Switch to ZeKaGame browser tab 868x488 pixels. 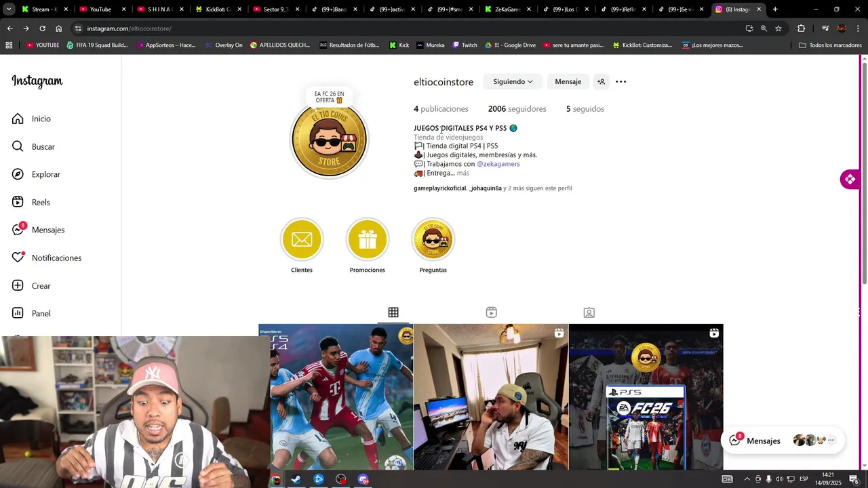click(x=507, y=9)
